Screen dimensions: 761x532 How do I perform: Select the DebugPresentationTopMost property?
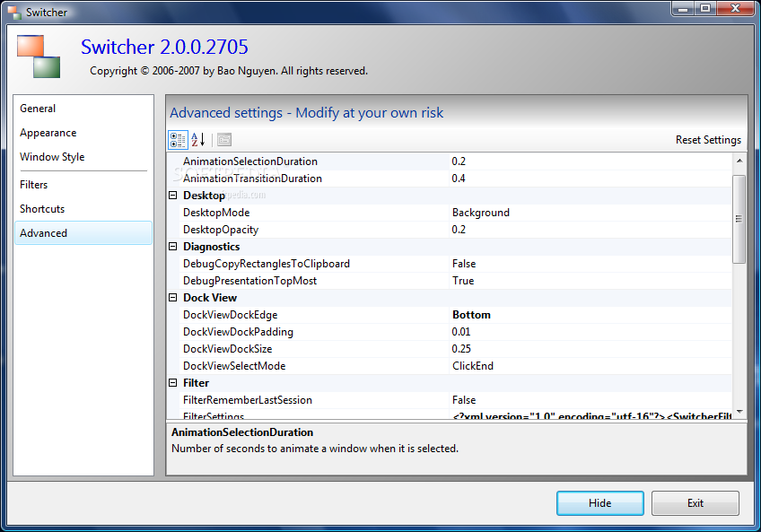449,281
